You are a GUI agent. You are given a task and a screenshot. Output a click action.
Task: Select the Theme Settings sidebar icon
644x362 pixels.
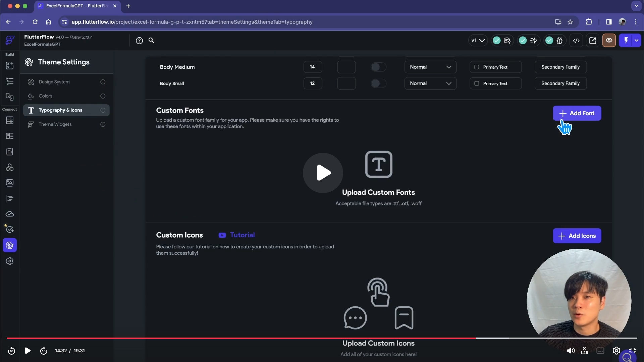10,245
